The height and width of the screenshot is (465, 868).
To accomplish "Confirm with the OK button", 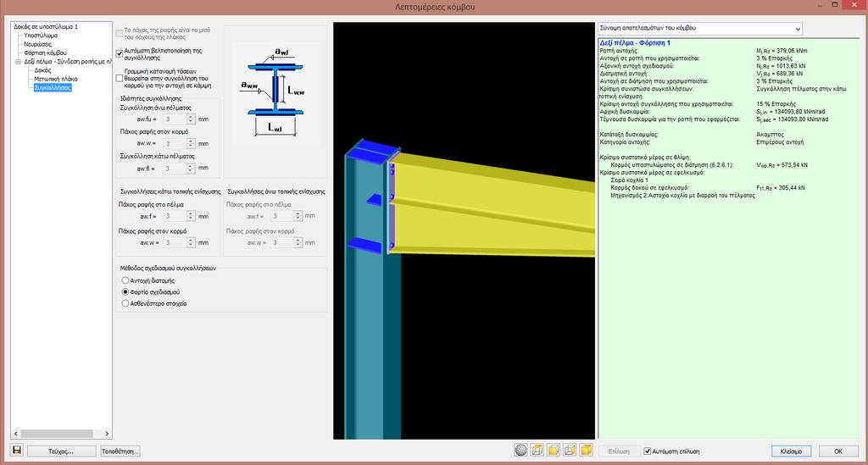I will 838,451.
